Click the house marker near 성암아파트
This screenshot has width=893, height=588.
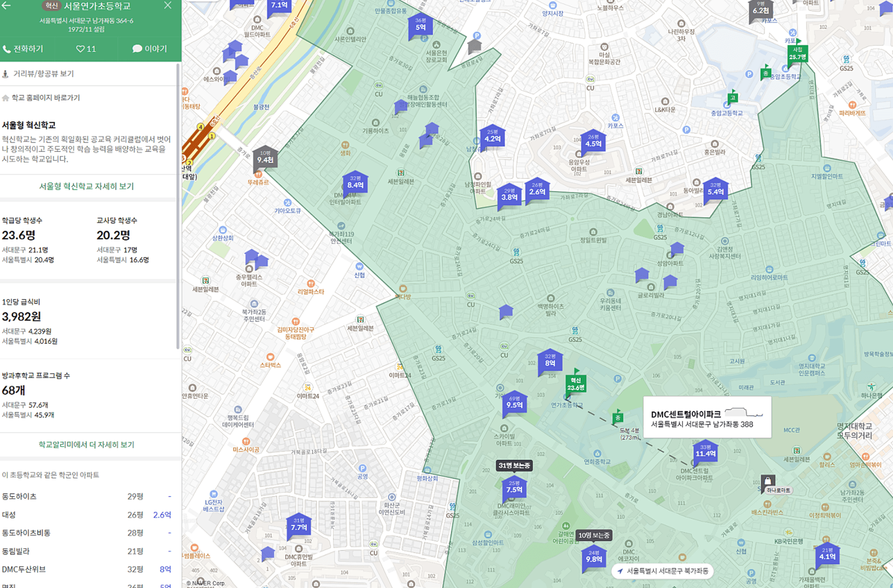tap(677, 248)
